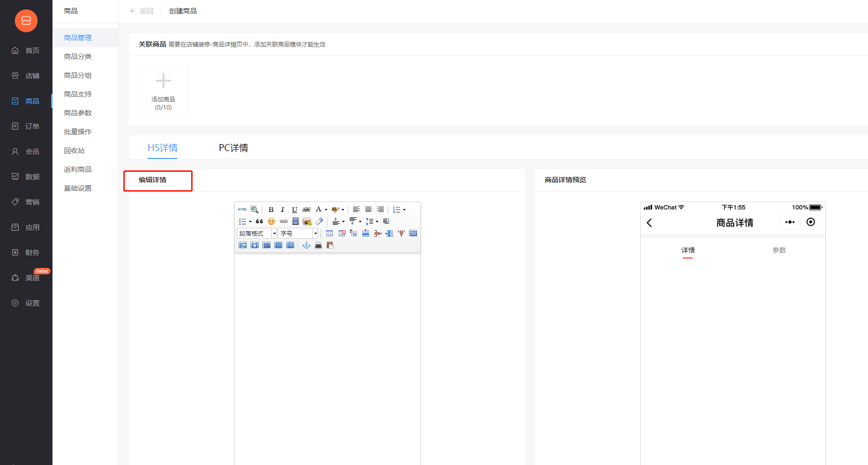
Task: Tap the three-dots menu in phone preview
Action: (x=790, y=222)
